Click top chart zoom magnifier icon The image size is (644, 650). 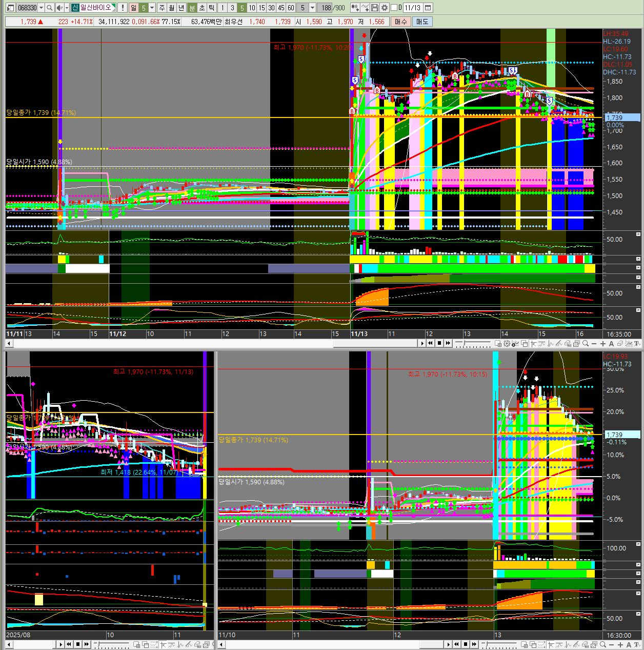point(585,343)
